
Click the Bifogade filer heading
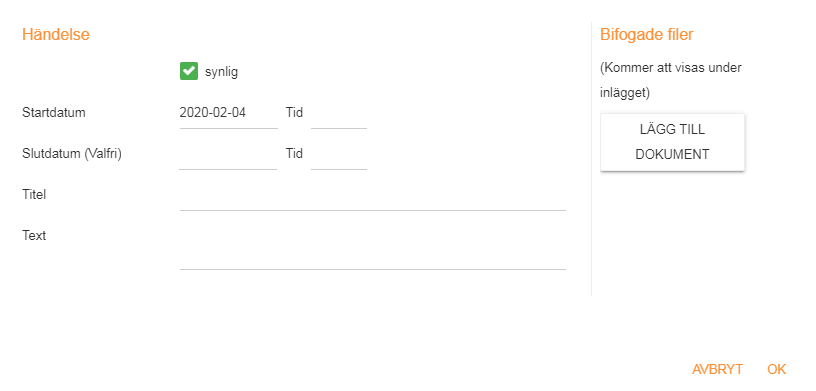coord(647,34)
